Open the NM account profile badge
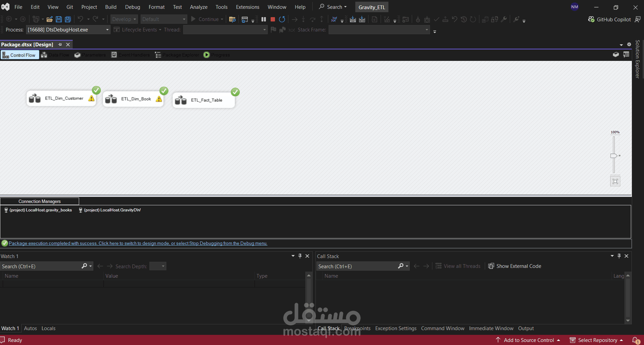This screenshot has width=644, height=345. pos(575,7)
